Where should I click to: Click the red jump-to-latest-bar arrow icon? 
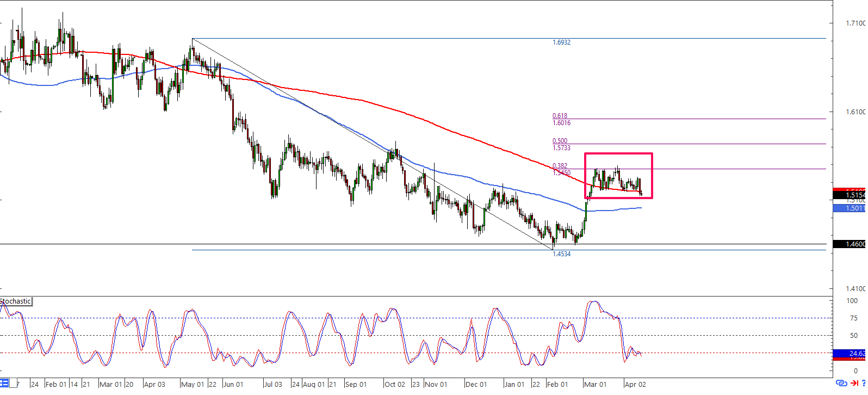pyautogui.click(x=855, y=384)
